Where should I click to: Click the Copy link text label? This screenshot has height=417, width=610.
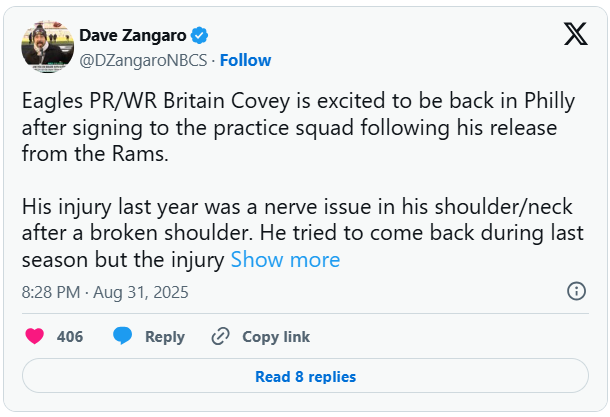coord(276,337)
